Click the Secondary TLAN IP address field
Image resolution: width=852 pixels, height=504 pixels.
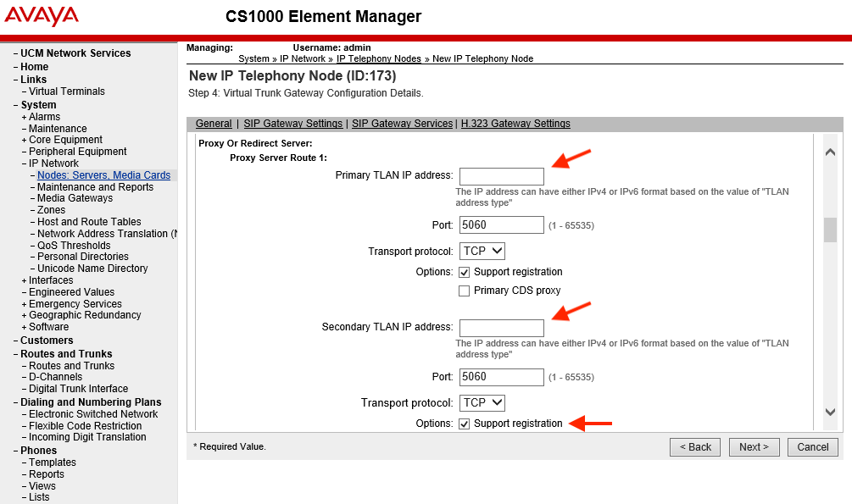pyautogui.click(x=502, y=328)
